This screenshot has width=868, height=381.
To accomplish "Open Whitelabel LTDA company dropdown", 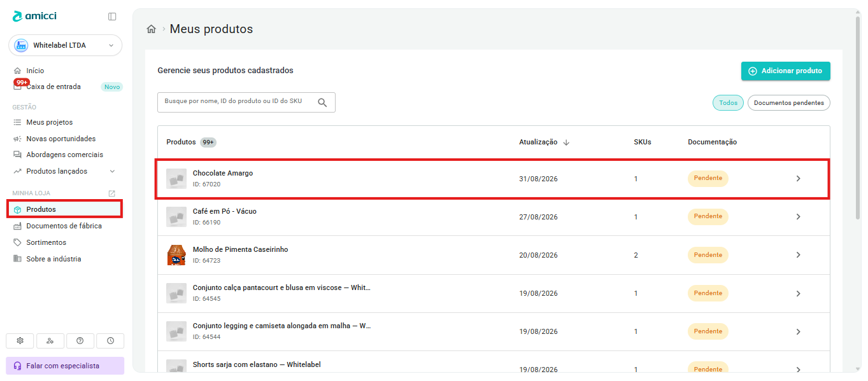I will point(65,46).
